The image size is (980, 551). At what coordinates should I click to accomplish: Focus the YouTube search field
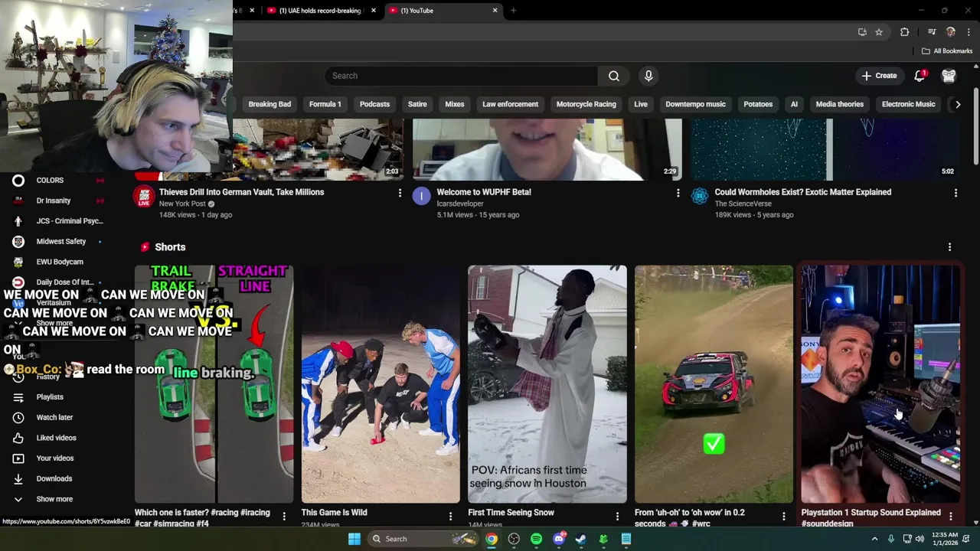pyautogui.click(x=461, y=76)
